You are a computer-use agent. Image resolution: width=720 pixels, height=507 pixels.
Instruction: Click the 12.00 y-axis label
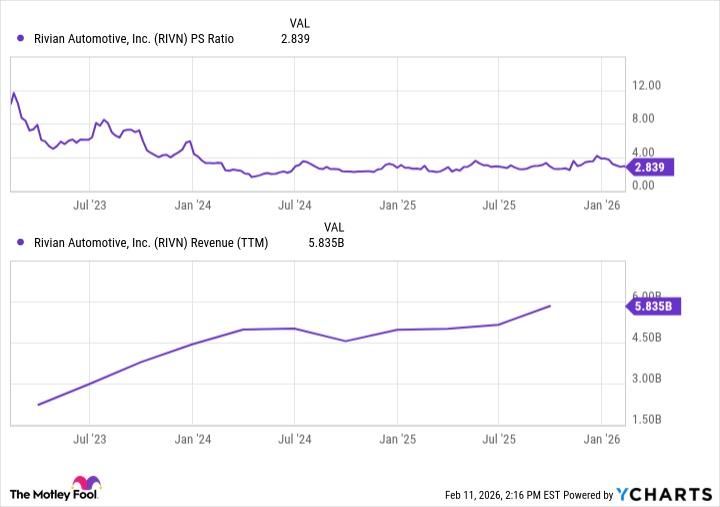pyautogui.click(x=647, y=86)
